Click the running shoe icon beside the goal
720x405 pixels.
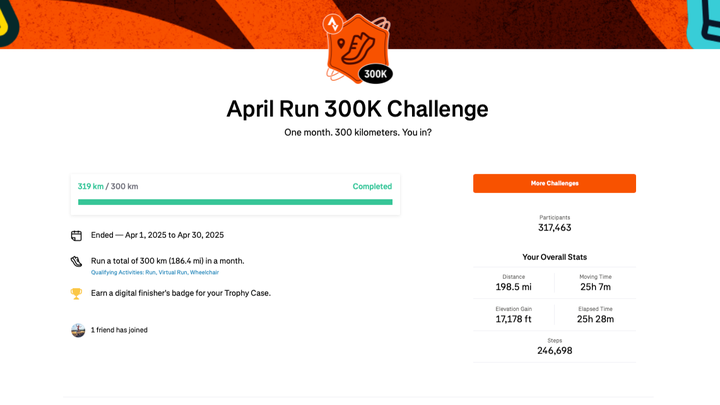(x=76, y=262)
